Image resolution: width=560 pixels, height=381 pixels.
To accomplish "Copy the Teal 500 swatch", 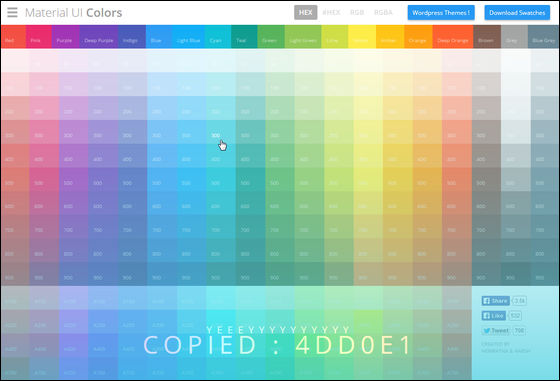I will coord(250,179).
